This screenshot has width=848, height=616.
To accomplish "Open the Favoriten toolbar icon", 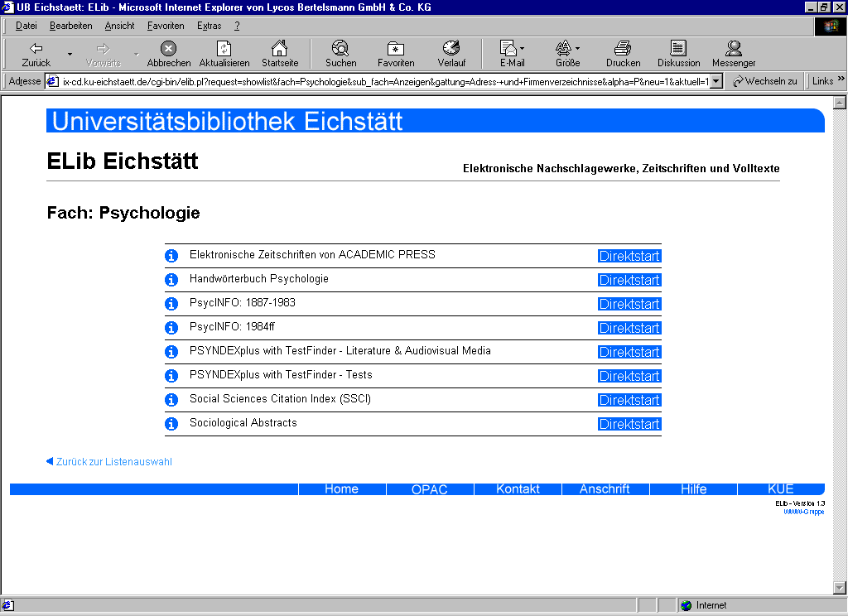I will [x=396, y=49].
